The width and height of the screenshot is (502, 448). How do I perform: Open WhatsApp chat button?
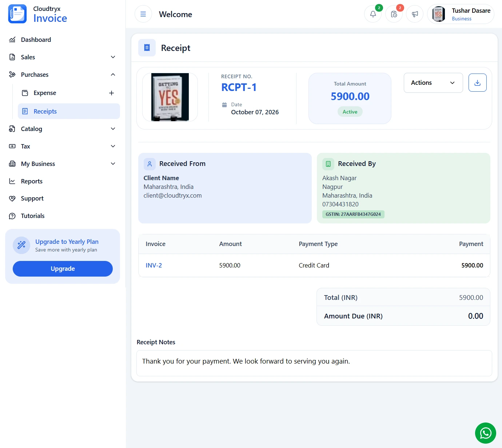pyautogui.click(x=486, y=433)
